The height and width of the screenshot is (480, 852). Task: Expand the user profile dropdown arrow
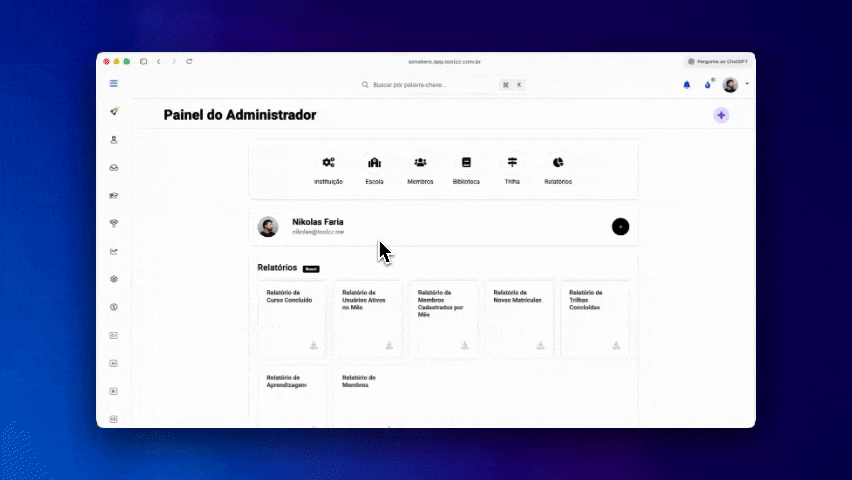(x=747, y=84)
